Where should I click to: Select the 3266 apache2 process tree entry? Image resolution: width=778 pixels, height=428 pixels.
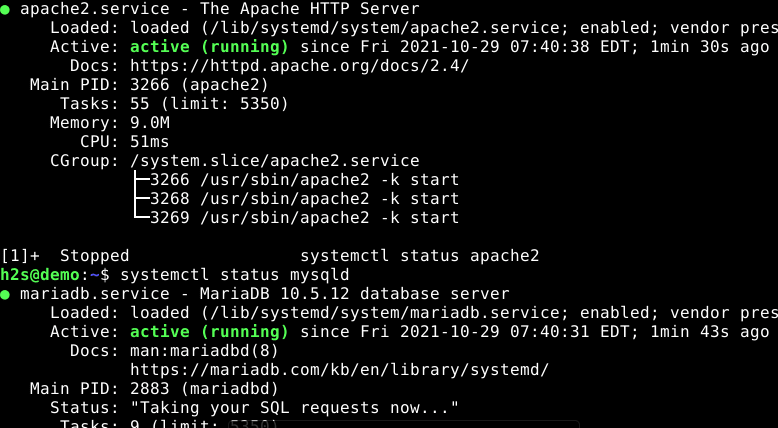tap(304, 180)
